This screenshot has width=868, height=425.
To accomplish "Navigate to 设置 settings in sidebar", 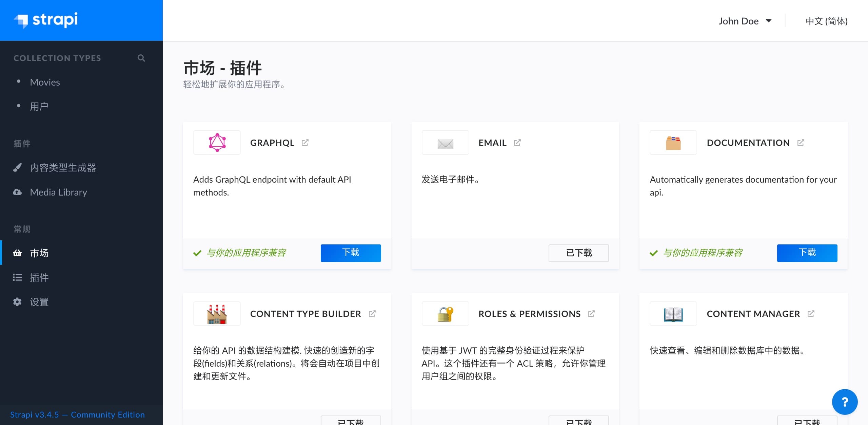I will click(39, 302).
